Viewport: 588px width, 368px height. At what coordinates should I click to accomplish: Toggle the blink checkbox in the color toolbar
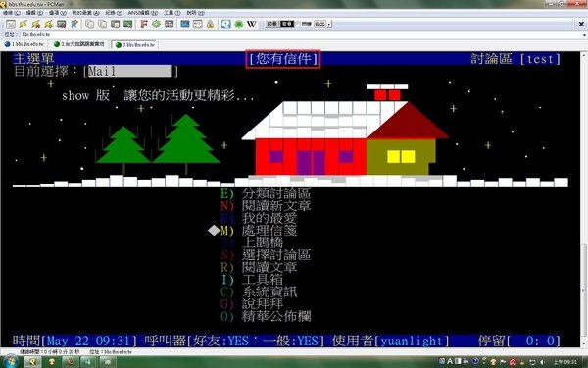pos(298,24)
